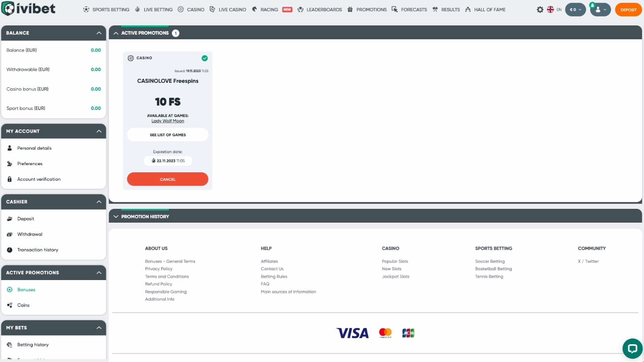Click the Casino chip icon in navbar
Screen dimensions: 644x362
[x=181, y=9]
